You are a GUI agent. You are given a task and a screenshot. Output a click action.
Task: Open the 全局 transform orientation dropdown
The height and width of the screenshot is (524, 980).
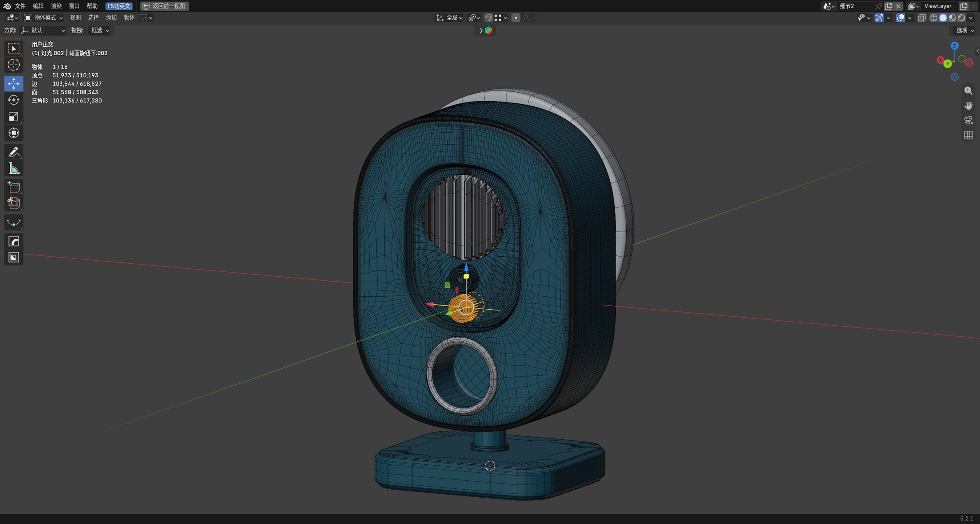[x=449, y=18]
